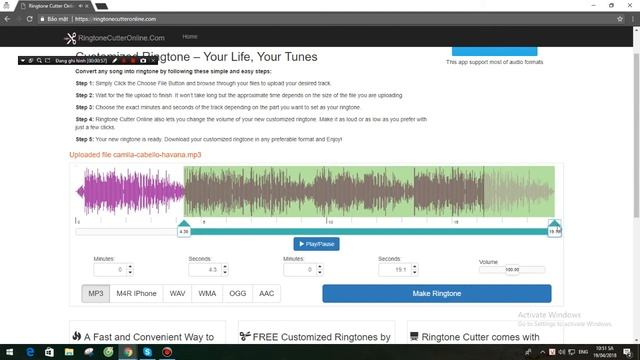Open the Action Center notifications icon
The height and width of the screenshot is (360, 640).
click(627, 352)
